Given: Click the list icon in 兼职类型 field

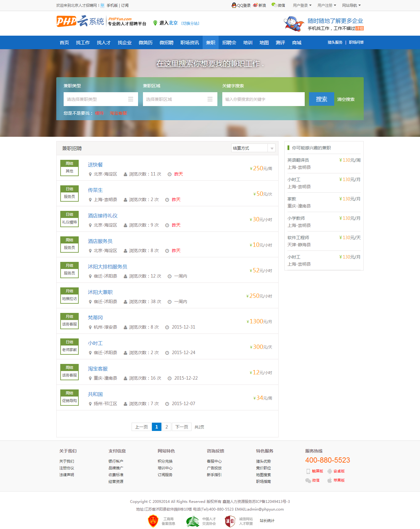Looking at the screenshot, I should [x=131, y=99].
